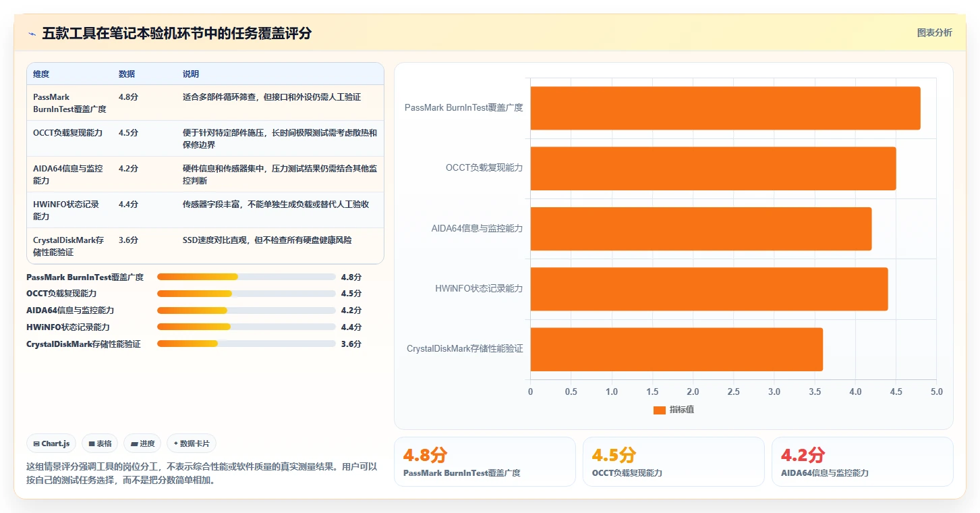Click the AIDA64信息与监控能力 progress bar
This screenshot has width=980, height=513.
(246, 310)
